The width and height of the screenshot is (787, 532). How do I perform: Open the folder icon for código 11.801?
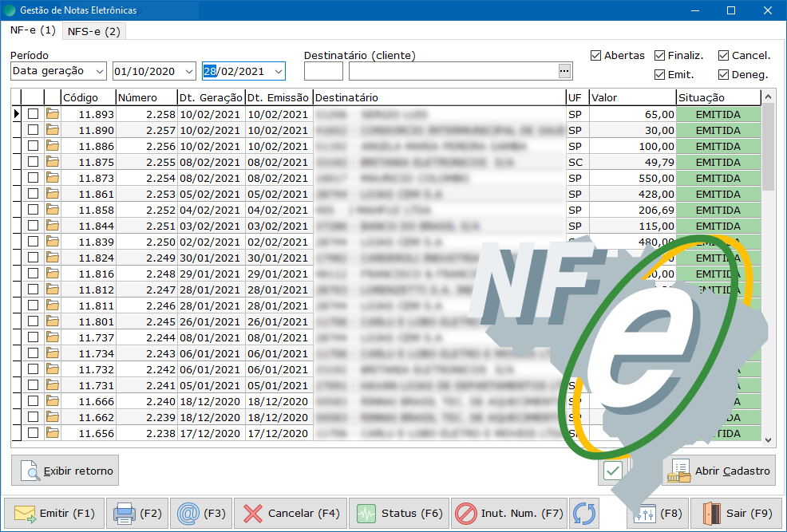(x=53, y=322)
